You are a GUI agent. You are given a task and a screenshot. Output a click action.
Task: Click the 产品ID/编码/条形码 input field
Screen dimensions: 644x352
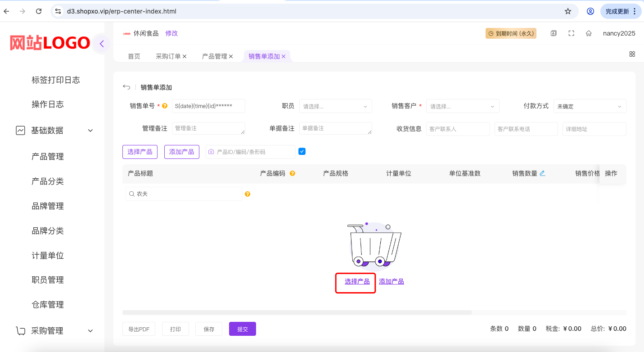click(251, 152)
